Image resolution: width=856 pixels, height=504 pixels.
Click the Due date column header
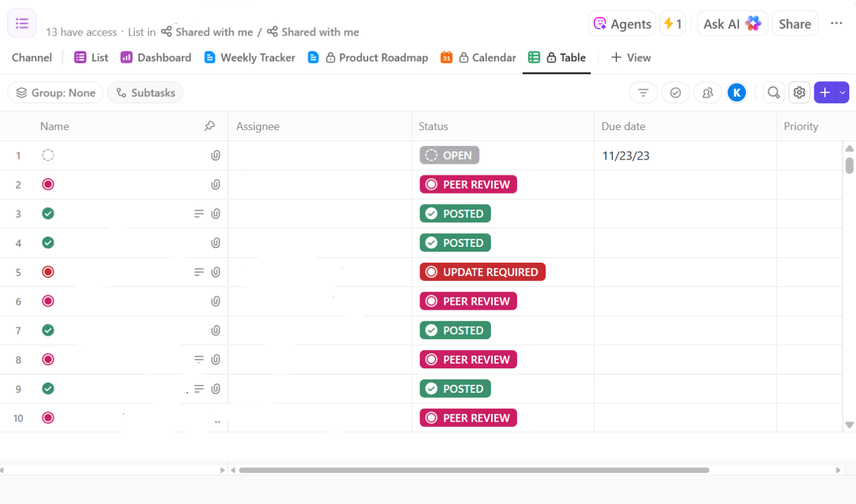624,126
